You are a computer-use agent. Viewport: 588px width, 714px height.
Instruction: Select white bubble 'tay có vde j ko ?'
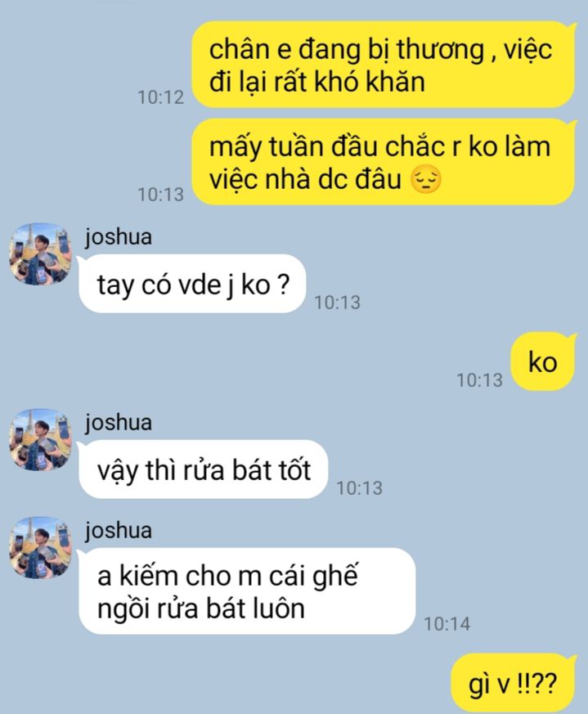[191, 284]
